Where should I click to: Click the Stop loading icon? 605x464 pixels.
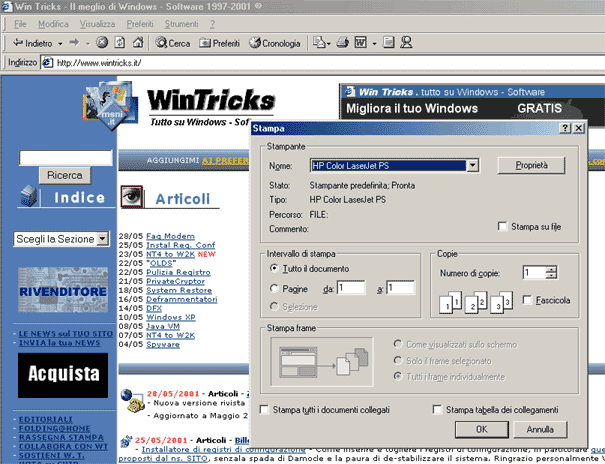point(102,42)
